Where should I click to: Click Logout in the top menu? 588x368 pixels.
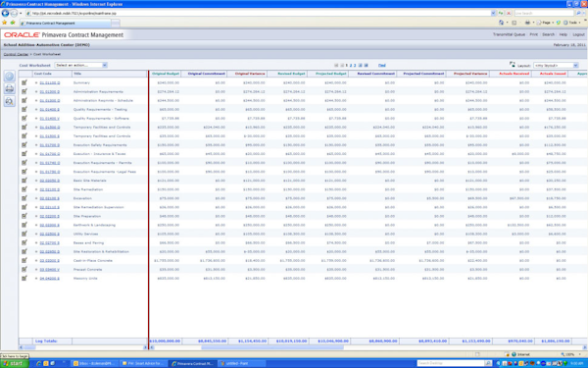tap(578, 34)
